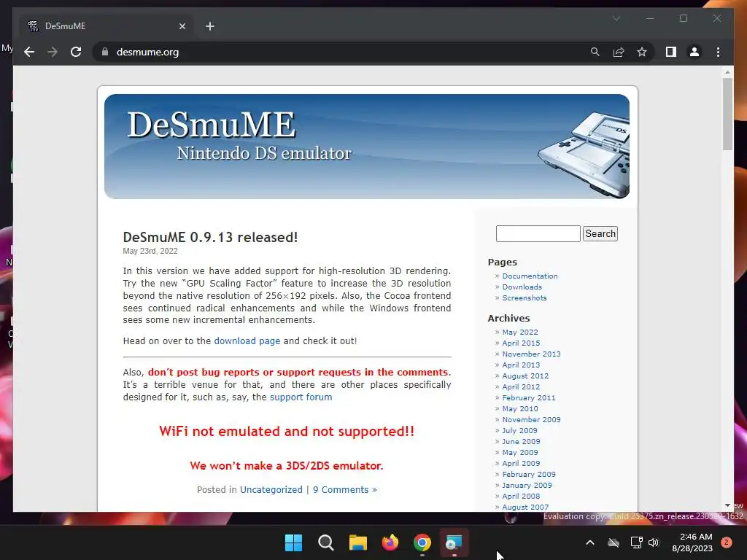Open taskbar Search
Image resolution: width=747 pixels, height=560 pixels.
click(x=326, y=542)
